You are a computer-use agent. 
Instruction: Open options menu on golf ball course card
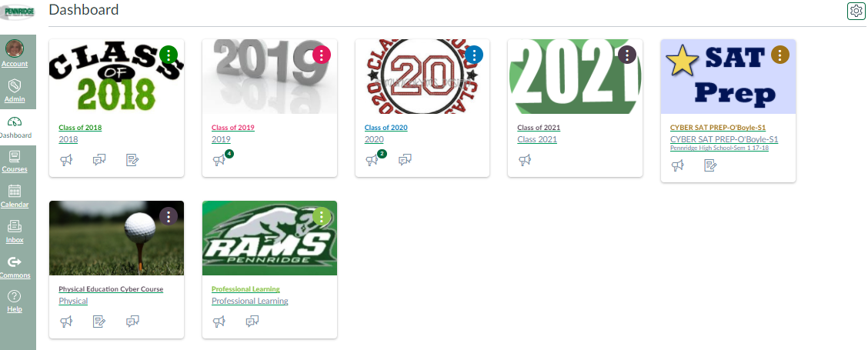pyautogui.click(x=169, y=216)
